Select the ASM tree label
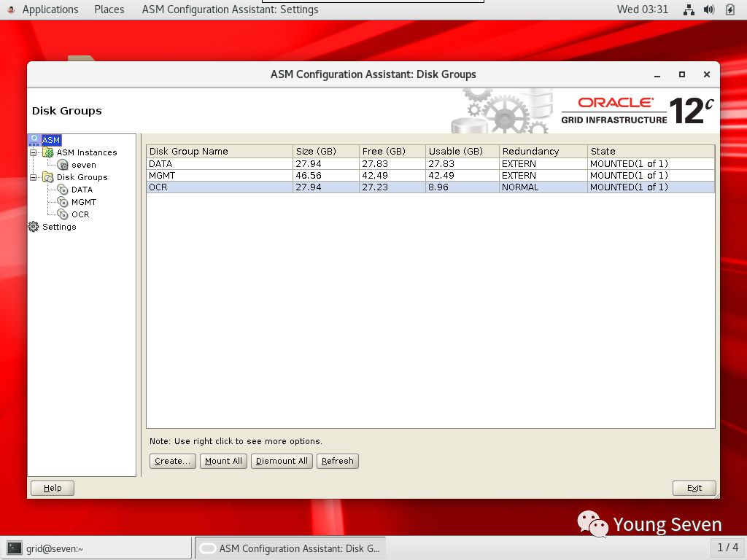 pos(51,140)
